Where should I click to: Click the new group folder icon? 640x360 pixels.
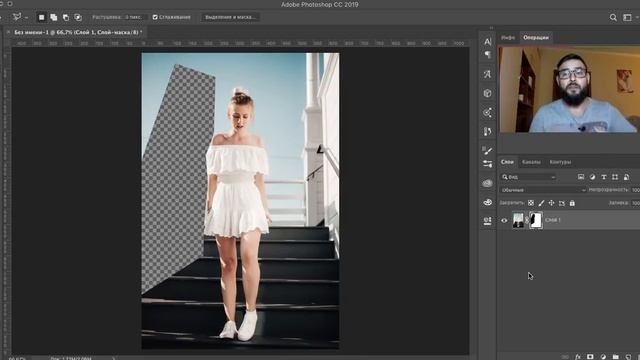coord(616,357)
